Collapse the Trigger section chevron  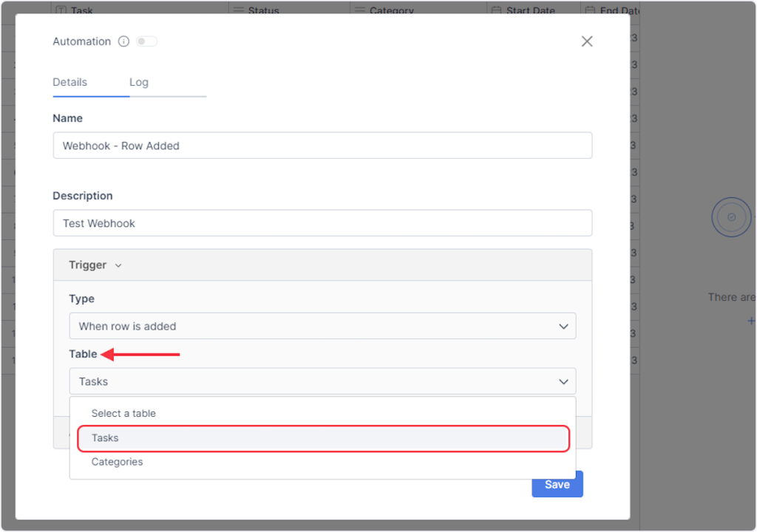[118, 265]
